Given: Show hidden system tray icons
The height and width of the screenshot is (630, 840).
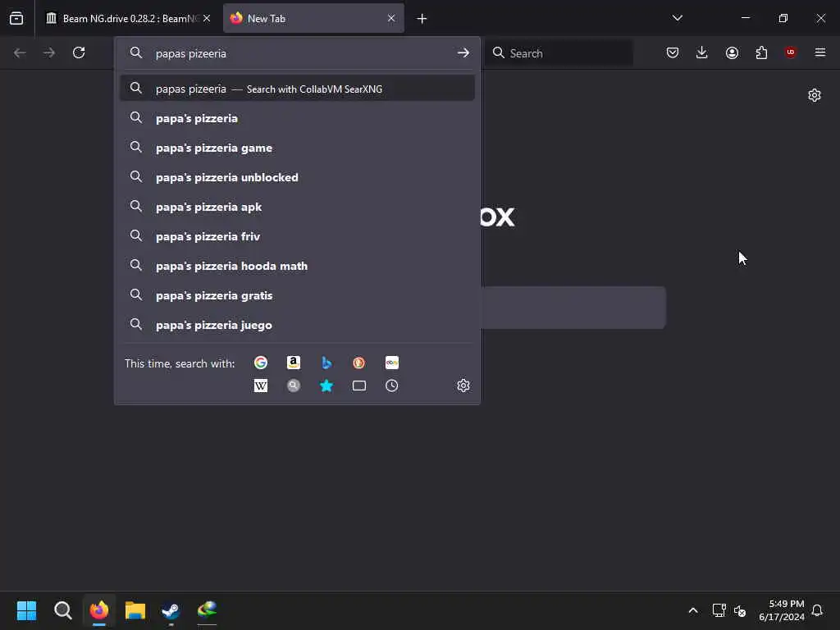Looking at the screenshot, I should (692, 610).
